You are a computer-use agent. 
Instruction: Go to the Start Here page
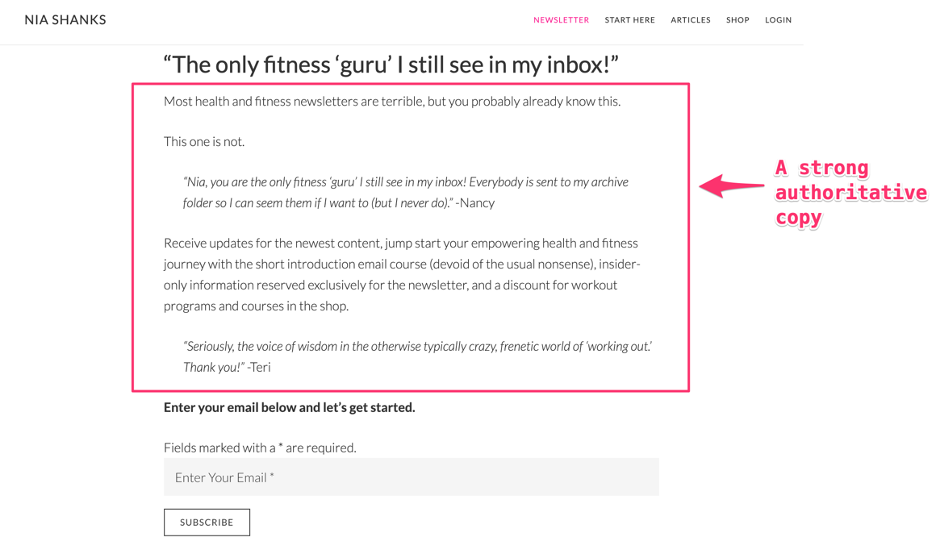coord(630,20)
